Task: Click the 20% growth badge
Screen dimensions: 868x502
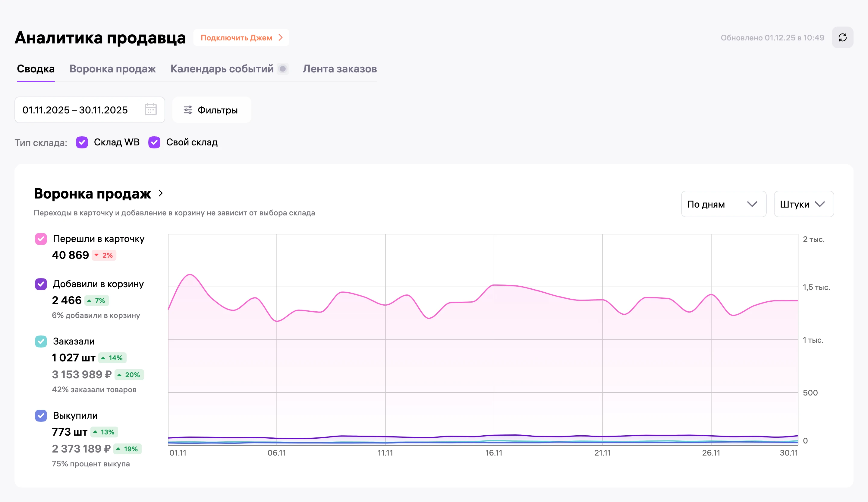Action: [129, 375]
